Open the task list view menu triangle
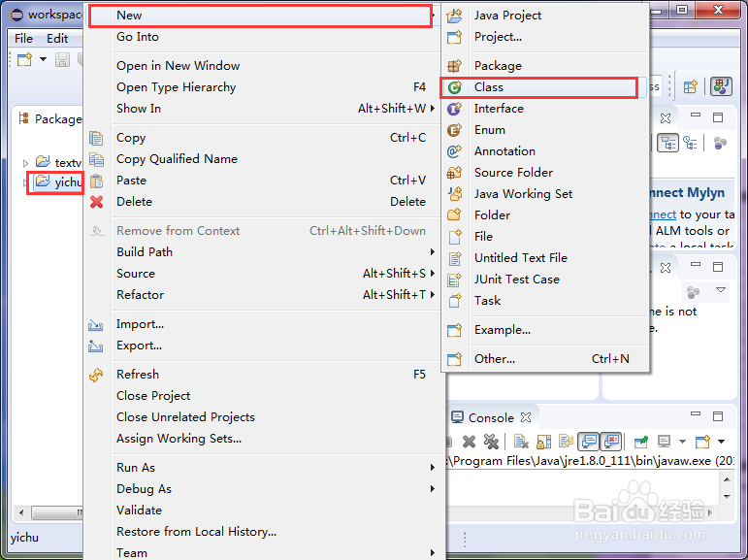 click(x=721, y=290)
